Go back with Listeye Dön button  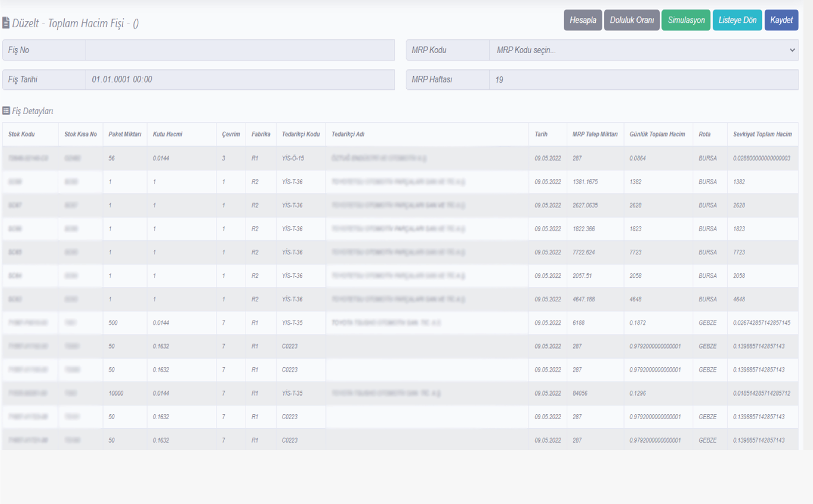(737, 20)
